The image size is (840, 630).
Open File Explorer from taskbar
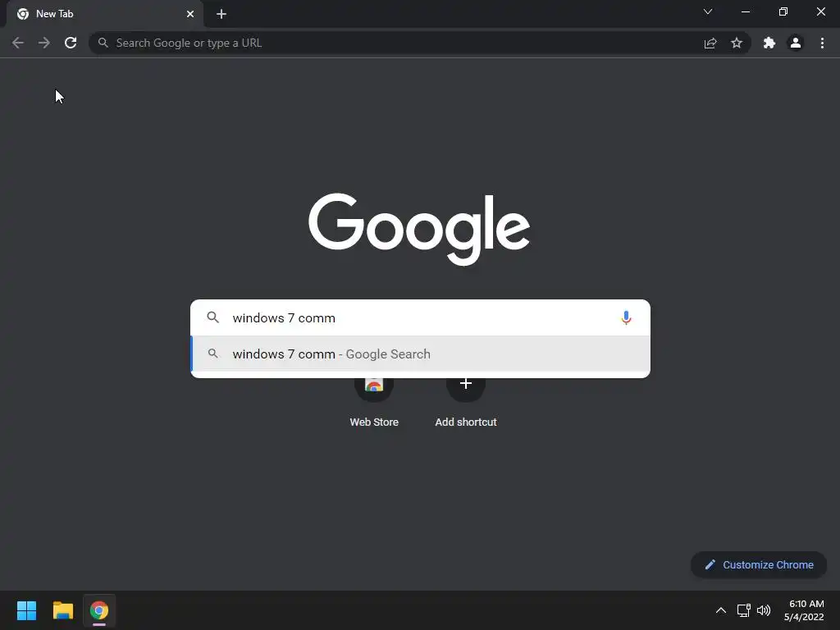(62, 610)
